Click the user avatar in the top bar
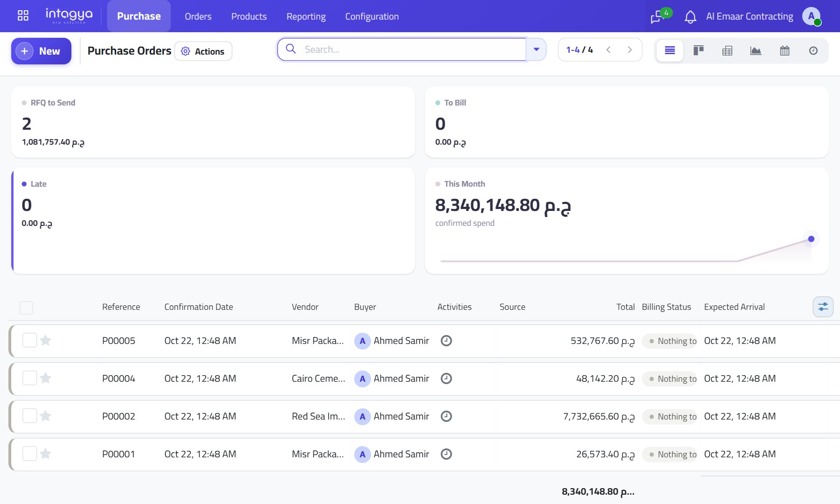Image resolution: width=840 pixels, height=504 pixels. coord(812,16)
